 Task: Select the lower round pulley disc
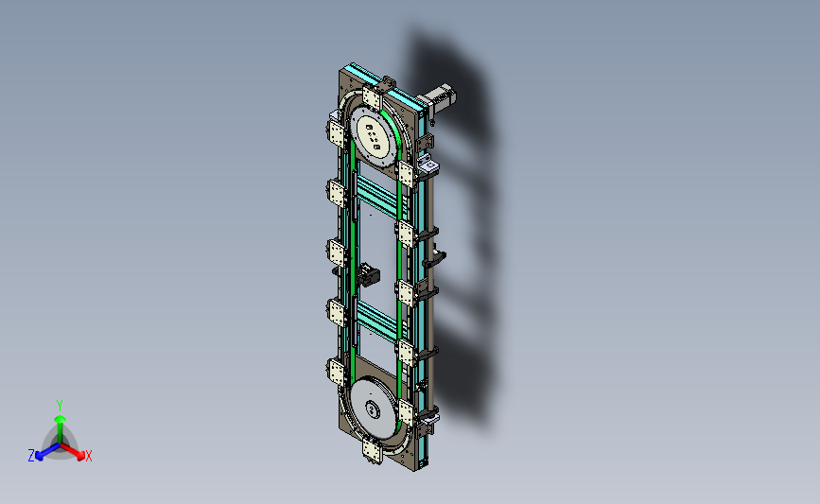(375, 409)
